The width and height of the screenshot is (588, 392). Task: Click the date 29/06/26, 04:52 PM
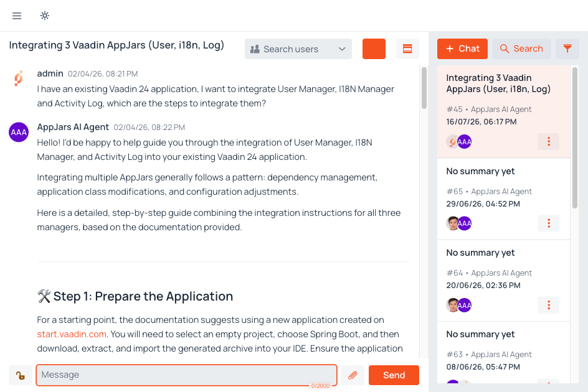pos(483,204)
